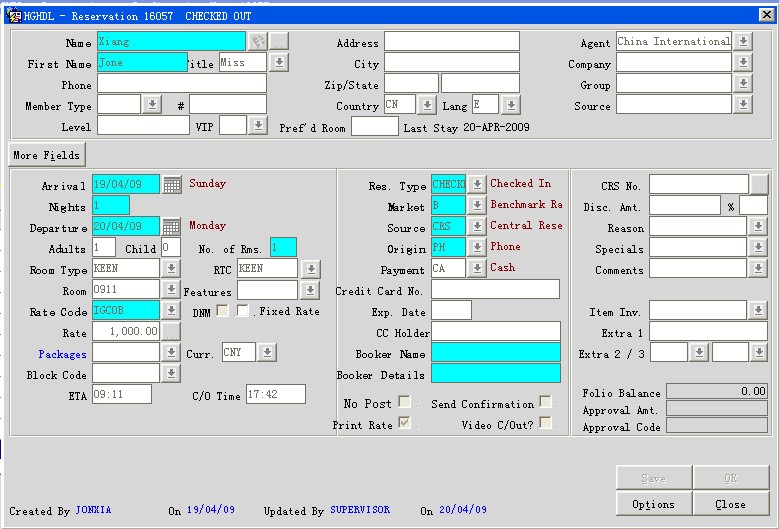Click the Packages link label
779x529 pixels.
point(62,354)
